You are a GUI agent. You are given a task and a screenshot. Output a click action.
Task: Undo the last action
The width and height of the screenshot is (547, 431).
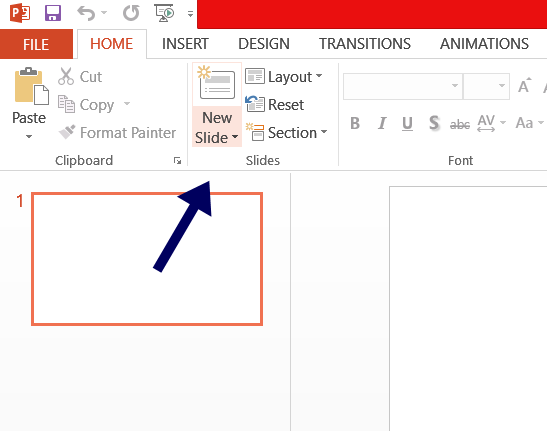86,13
